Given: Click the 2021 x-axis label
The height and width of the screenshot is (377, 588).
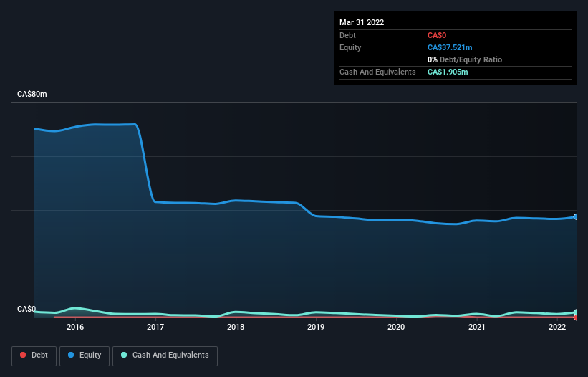Looking at the screenshot, I should [x=476, y=327].
